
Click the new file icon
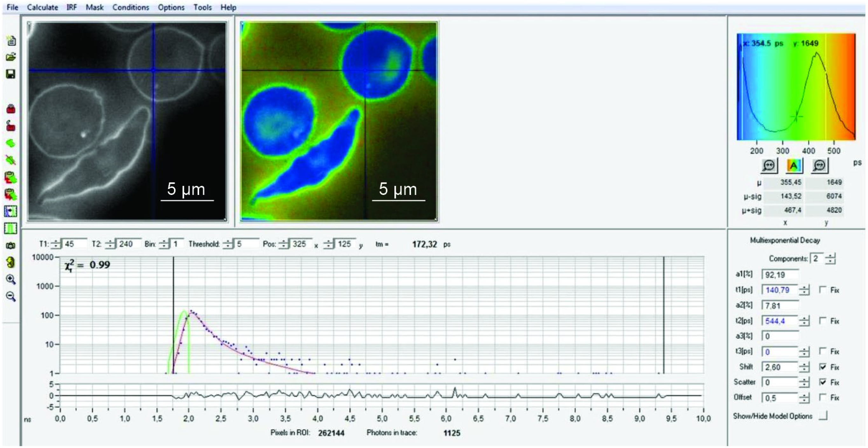11,41
